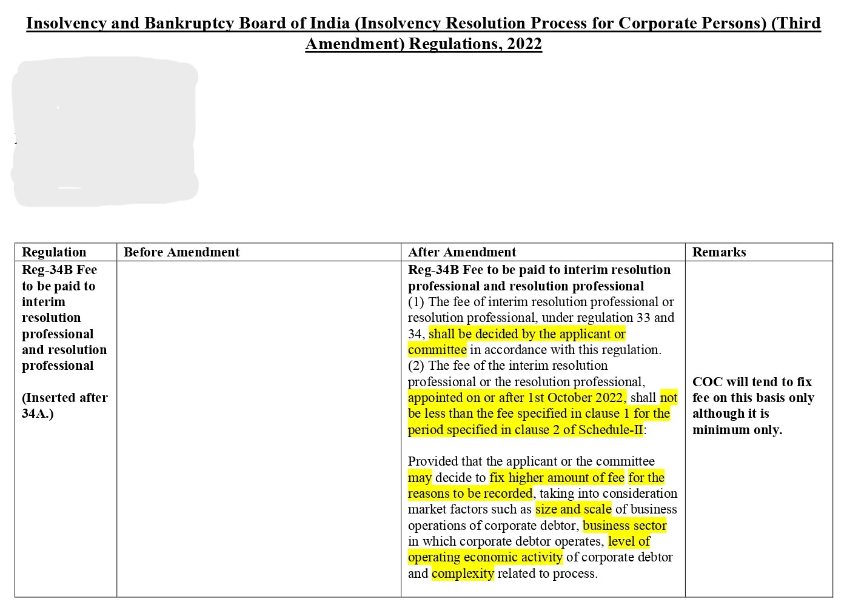Viewport: 847px width, 616px height.
Task: Click the 'Regulation' column header
Action: (x=54, y=252)
